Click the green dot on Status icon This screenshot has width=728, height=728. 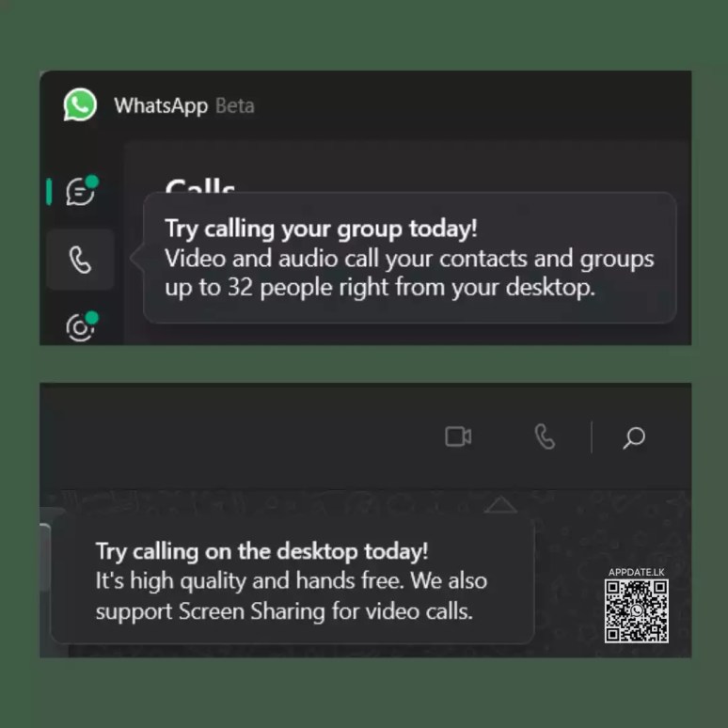tap(92, 318)
